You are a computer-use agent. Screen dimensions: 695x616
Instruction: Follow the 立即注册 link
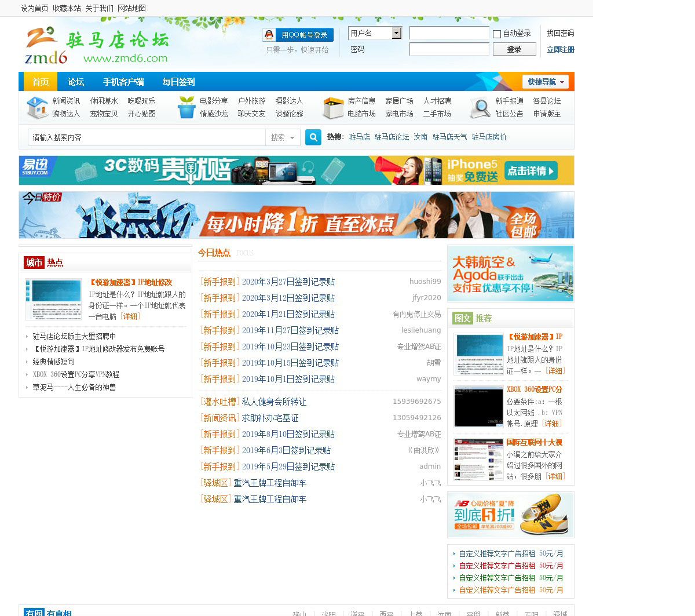[x=560, y=49]
